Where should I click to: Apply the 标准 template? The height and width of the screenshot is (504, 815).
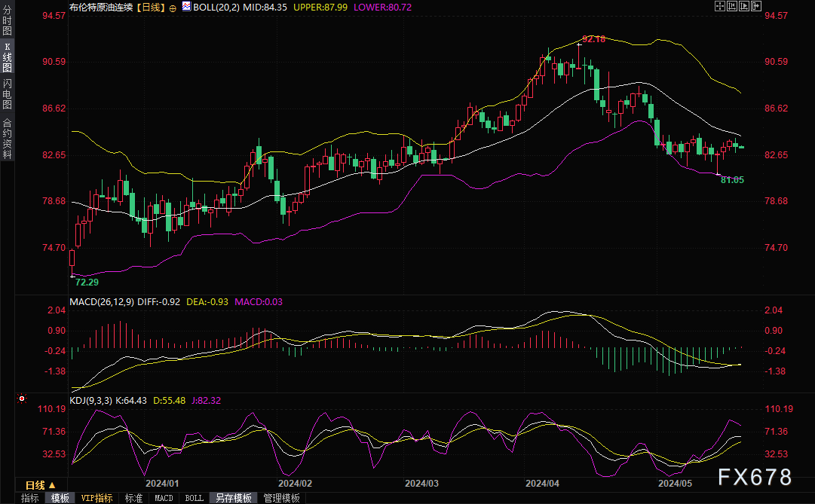click(x=133, y=498)
